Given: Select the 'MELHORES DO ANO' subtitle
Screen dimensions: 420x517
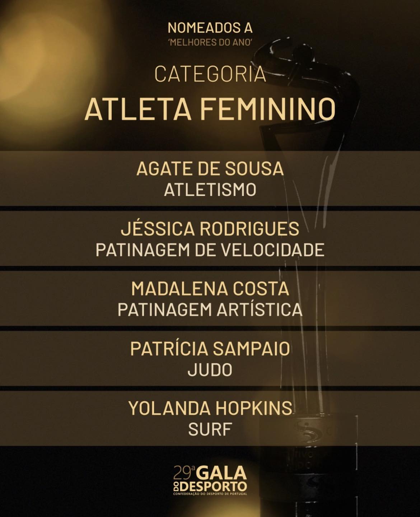Looking at the screenshot, I should 210,42.
